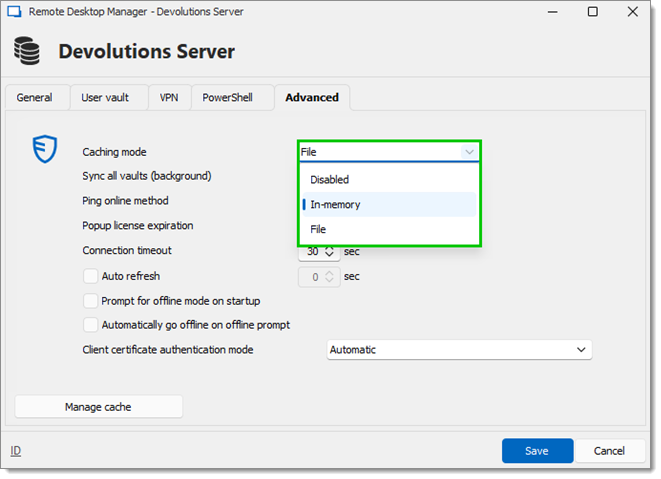Image resolution: width=661 pixels, height=479 pixels.
Task: Click the Caching mode label
Action: [x=114, y=152]
